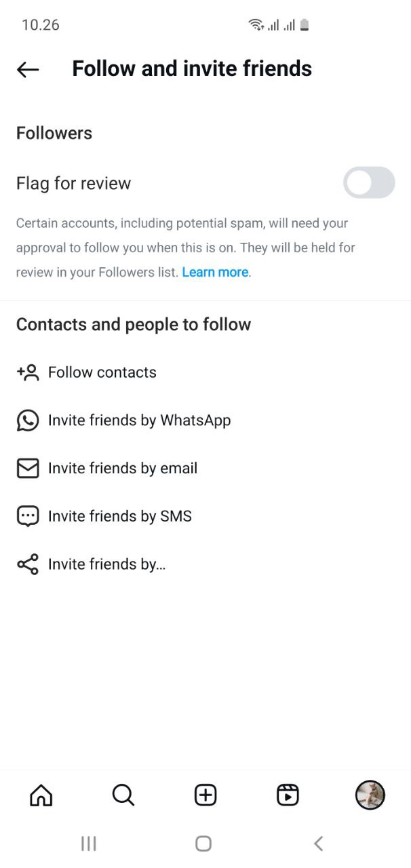This screenshot has height=868, width=411.
Task: Tap the Follow contacts person icon
Action: tap(28, 372)
